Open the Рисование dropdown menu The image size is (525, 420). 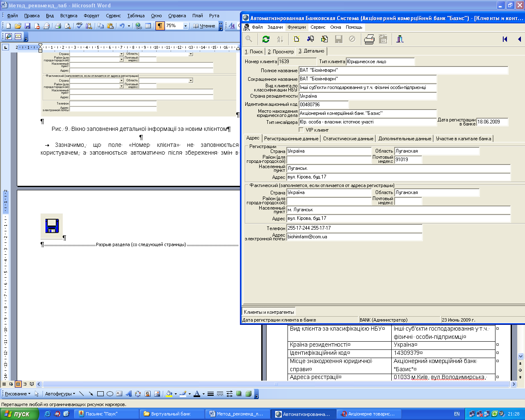click(x=18, y=394)
